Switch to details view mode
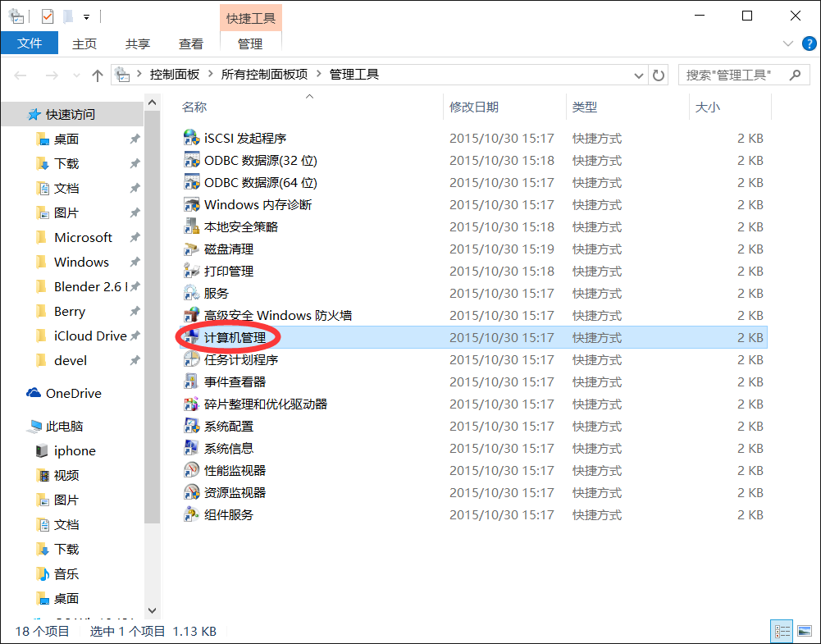Image resolution: width=821 pixels, height=644 pixels. point(782,631)
